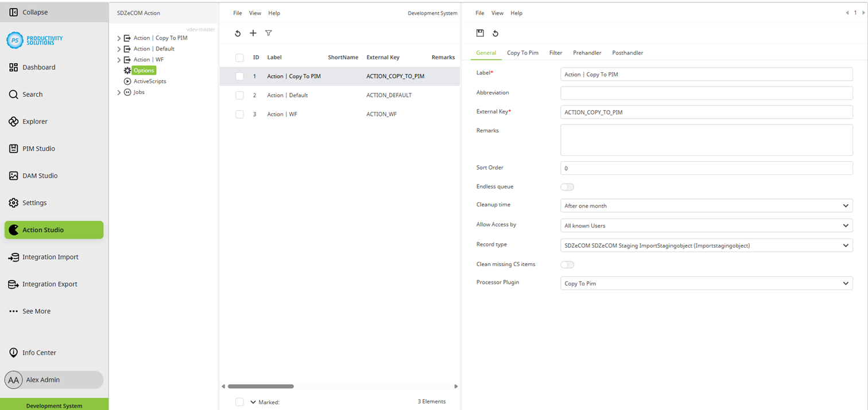Expand the Jobs tree node
The width and height of the screenshot is (868, 410).
(x=119, y=92)
